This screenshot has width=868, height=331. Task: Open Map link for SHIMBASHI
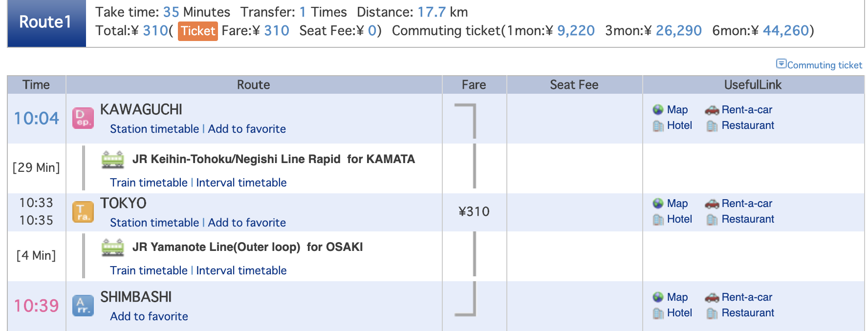click(x=677, y=297)
